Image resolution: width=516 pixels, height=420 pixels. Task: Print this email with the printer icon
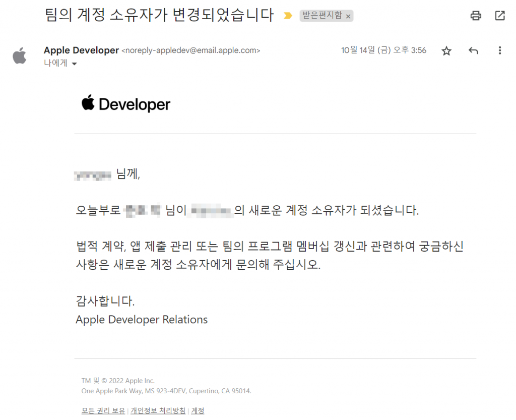tap(476, 16)
